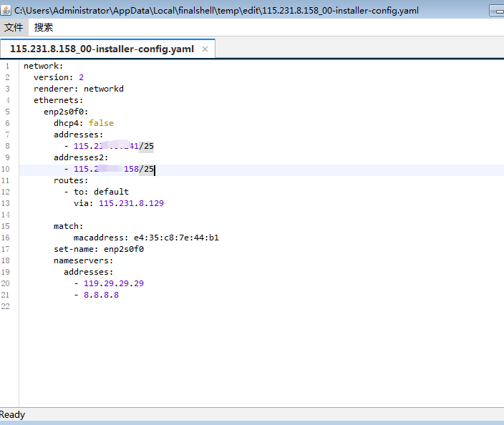The width and height of the screenshot is (504, 425).
Task: Click the "enp2s0f0:" interface line
Action: 66,112
